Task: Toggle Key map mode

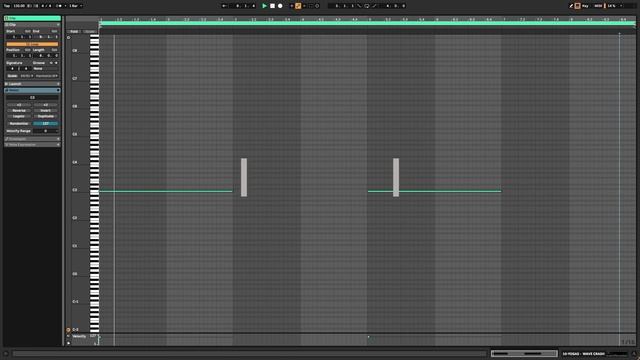Action: pos(585,6)
